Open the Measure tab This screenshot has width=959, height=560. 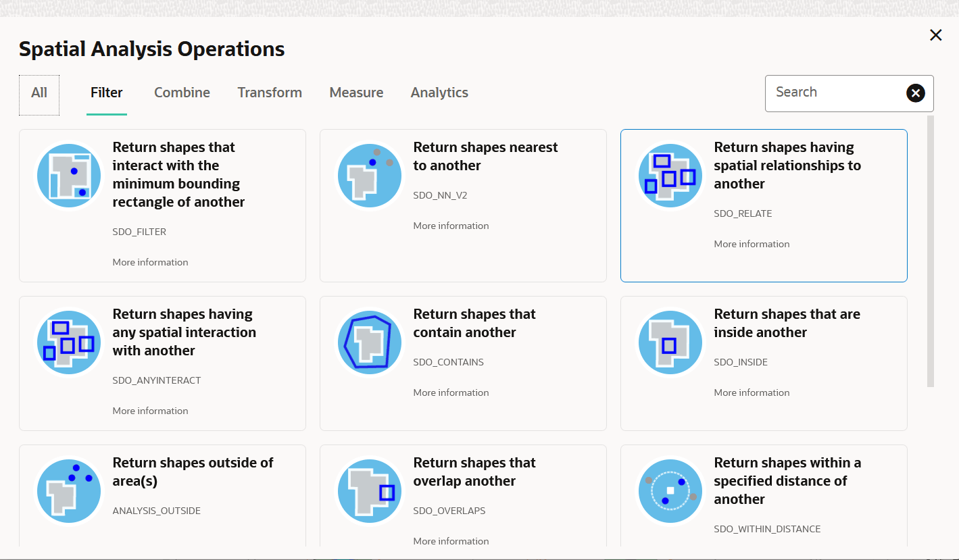[x=356, y=93]
